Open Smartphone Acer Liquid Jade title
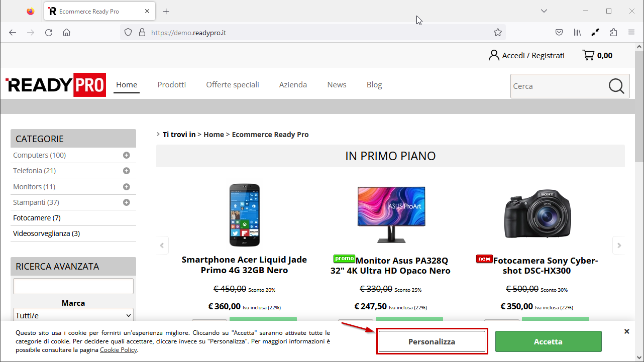Image resolution: width=644 pixels, height=362 pixels. coord(244,265)
